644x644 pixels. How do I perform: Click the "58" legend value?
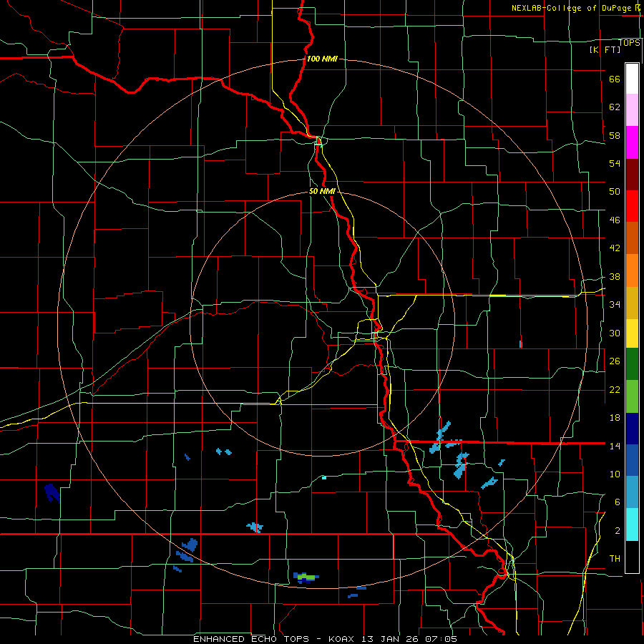point(615,135)
